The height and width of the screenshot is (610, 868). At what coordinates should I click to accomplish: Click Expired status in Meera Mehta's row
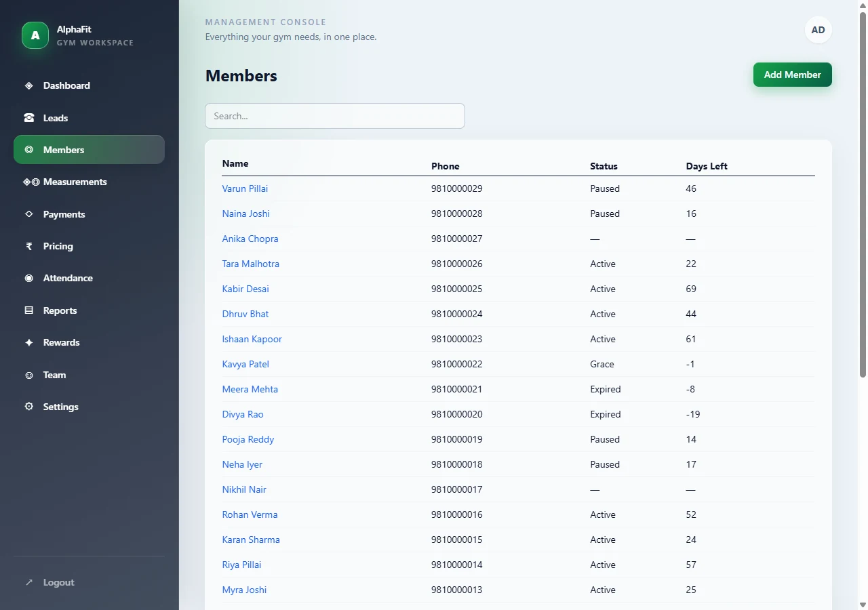(x=606, y=389)
